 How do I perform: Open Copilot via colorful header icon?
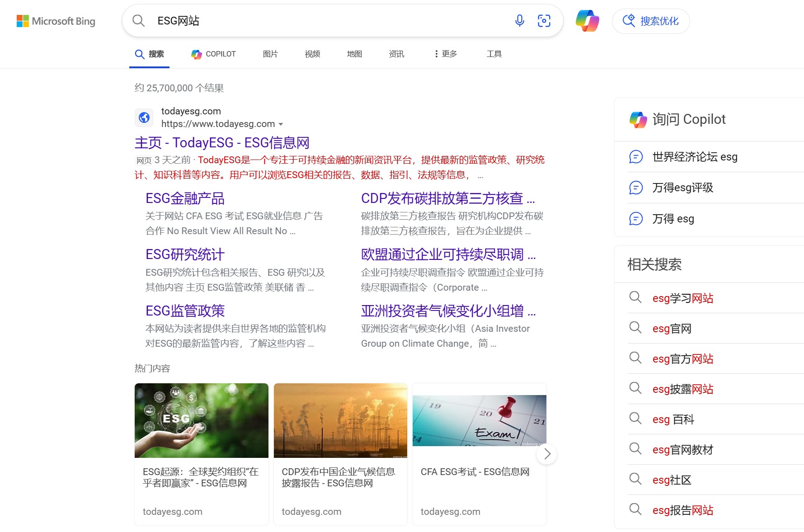tap(587, 21)
